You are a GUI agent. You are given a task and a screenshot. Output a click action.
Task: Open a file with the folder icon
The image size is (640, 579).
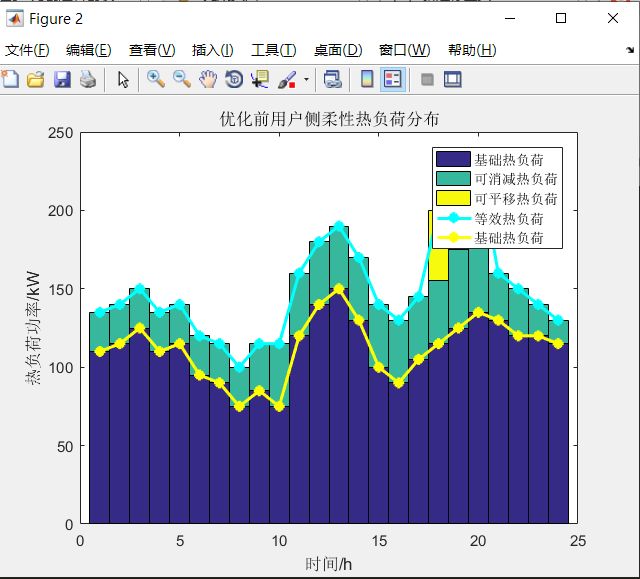pyautogui.click(x=36, y=79)
